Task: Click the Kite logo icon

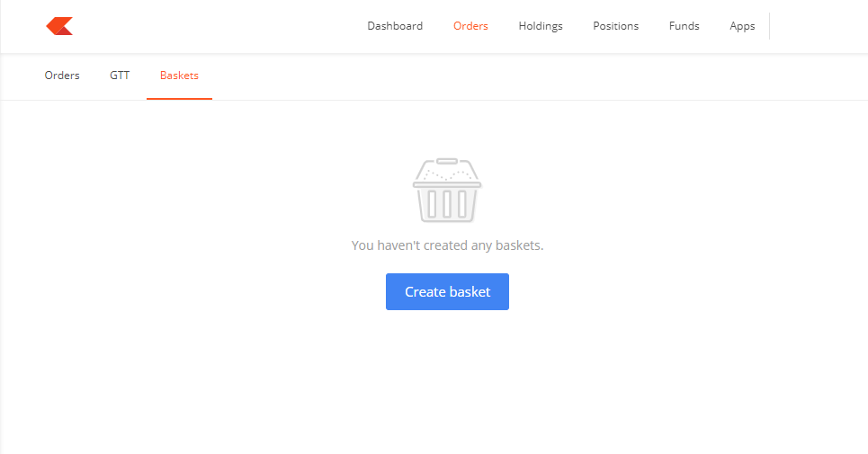Action: coord(59,26)
